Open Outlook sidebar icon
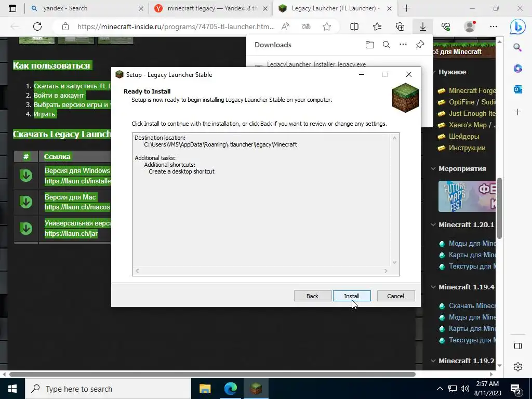Image resolution: width=532 pixels, height=399 pixels. coord(518,89)
